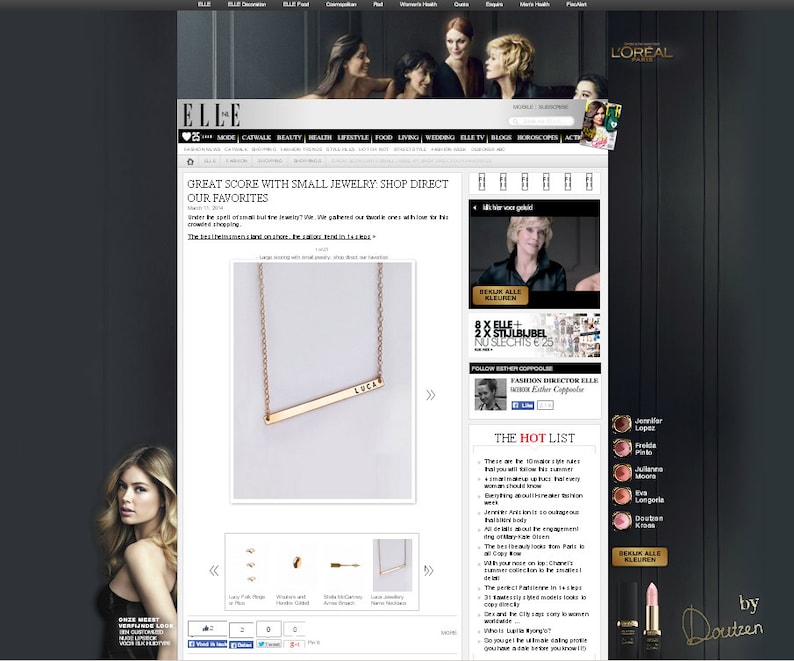Open the BLOGS menu

(x=501, y=137)
